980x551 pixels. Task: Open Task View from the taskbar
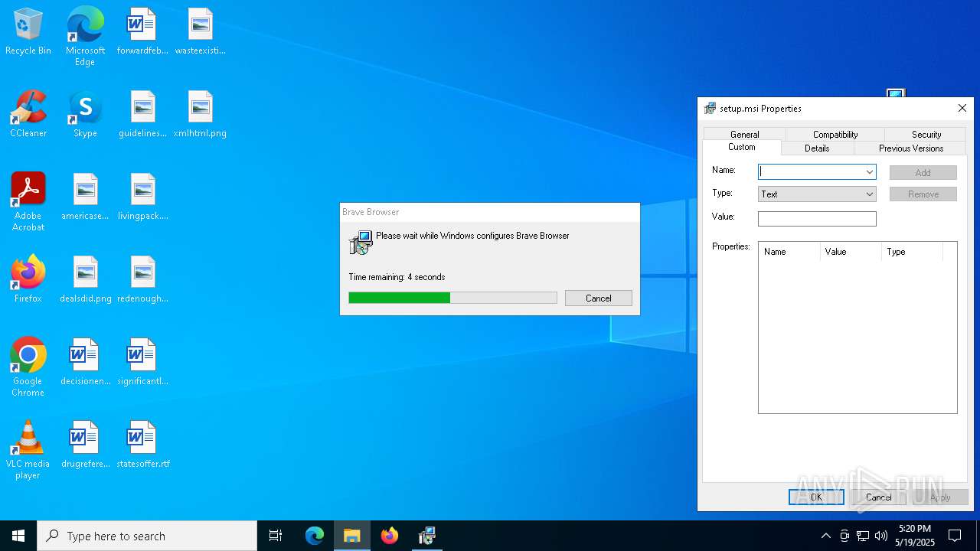point(276,536)
